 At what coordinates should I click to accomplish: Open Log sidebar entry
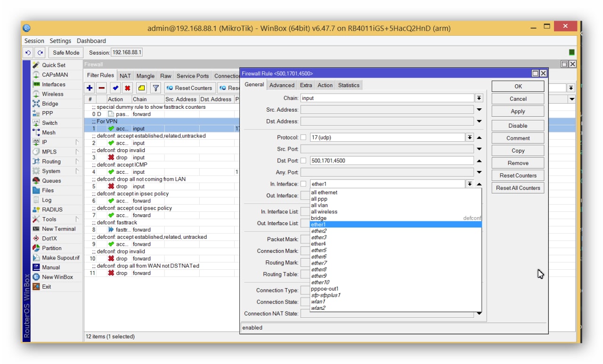pos(47,200)
